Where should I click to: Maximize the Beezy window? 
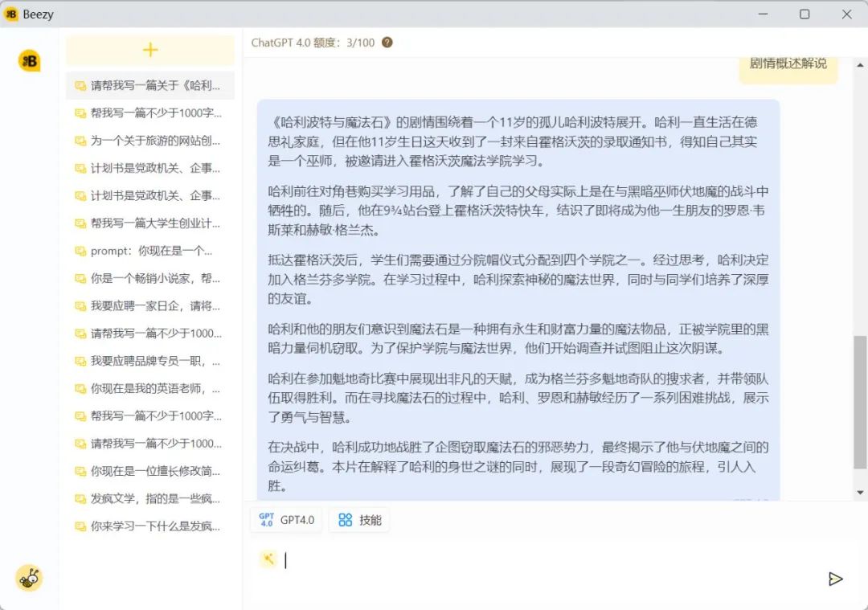click(805, 14)
